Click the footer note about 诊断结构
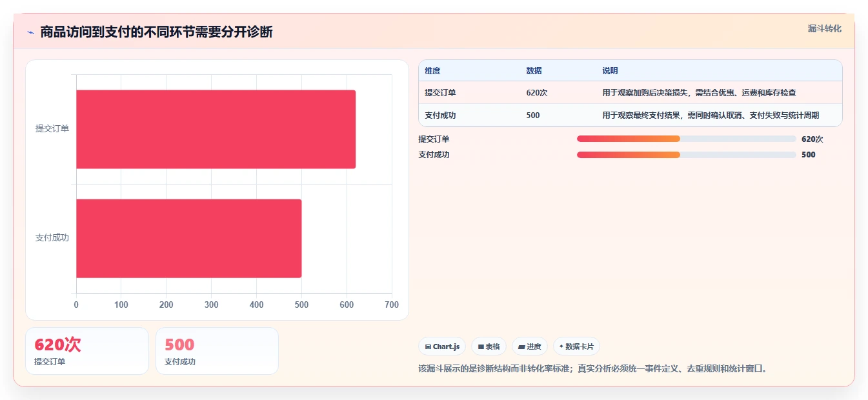This screenshot has height=400, width=868. pos(592,369)
